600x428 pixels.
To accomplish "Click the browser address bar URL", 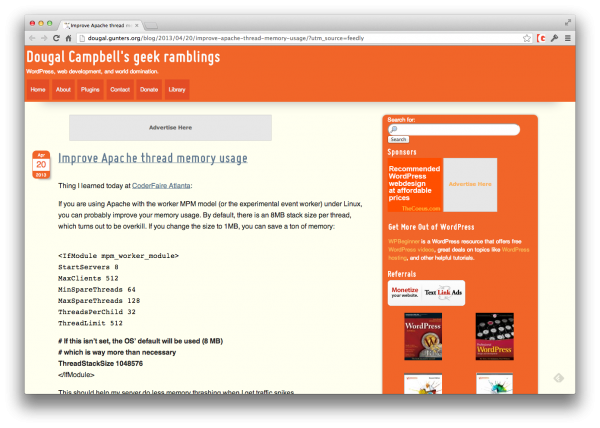I will 226,38.
